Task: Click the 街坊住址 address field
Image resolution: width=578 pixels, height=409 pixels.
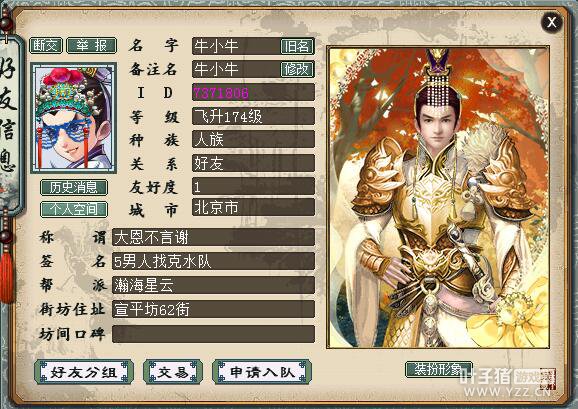Action: coord(213,309)
